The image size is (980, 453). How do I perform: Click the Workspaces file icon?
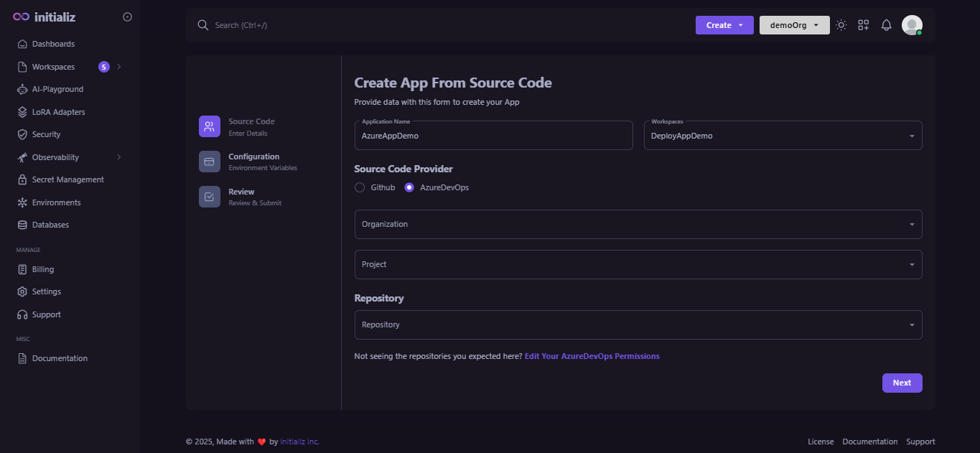22,67
